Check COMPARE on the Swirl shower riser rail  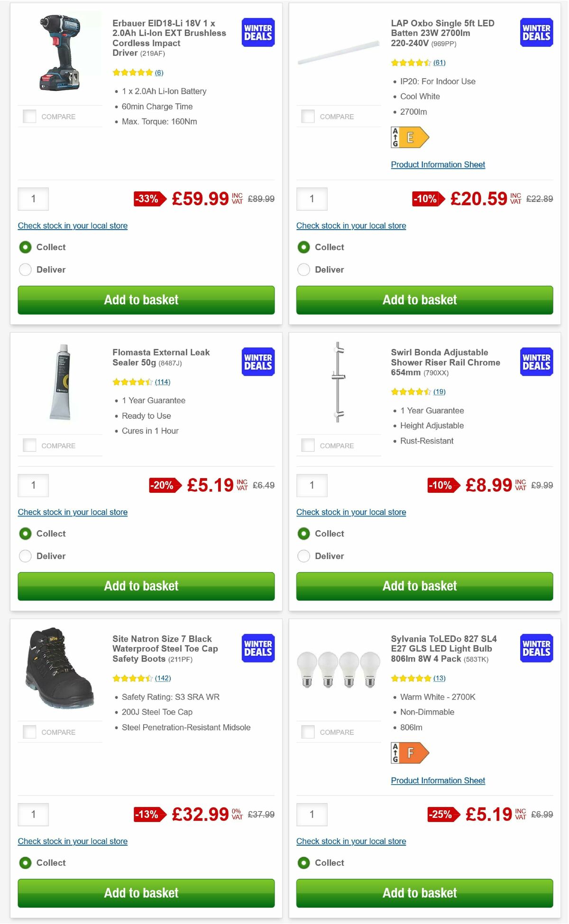point(307,445)
